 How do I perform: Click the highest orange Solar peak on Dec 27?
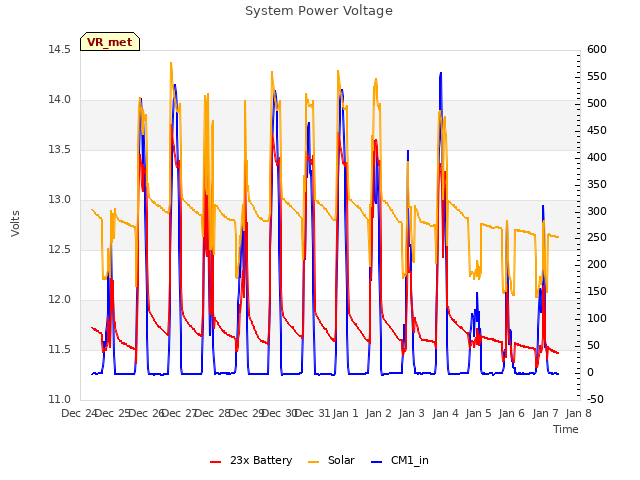(171, 63)
